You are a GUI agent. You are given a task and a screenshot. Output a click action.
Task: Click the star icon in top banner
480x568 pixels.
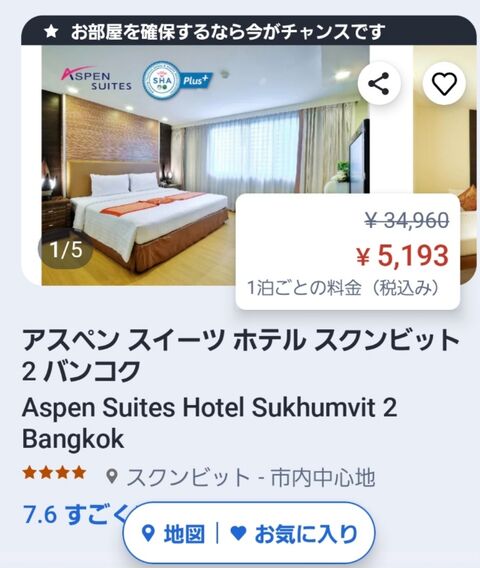pyautogui.click(x=51, y=32)
